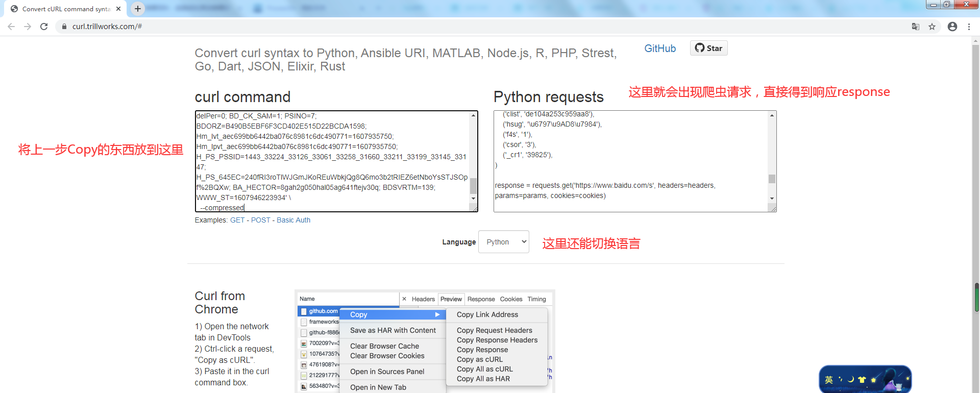Reload the current page

click(x=44, y=27)
